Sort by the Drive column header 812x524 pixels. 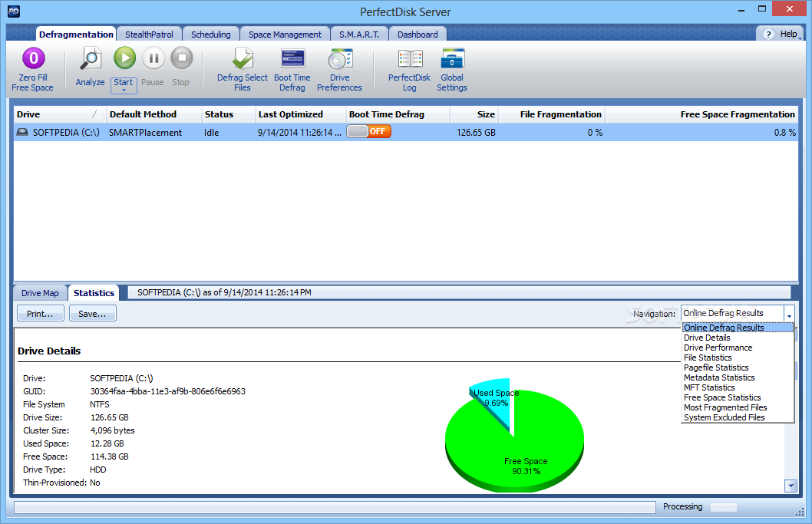(59, 114)
